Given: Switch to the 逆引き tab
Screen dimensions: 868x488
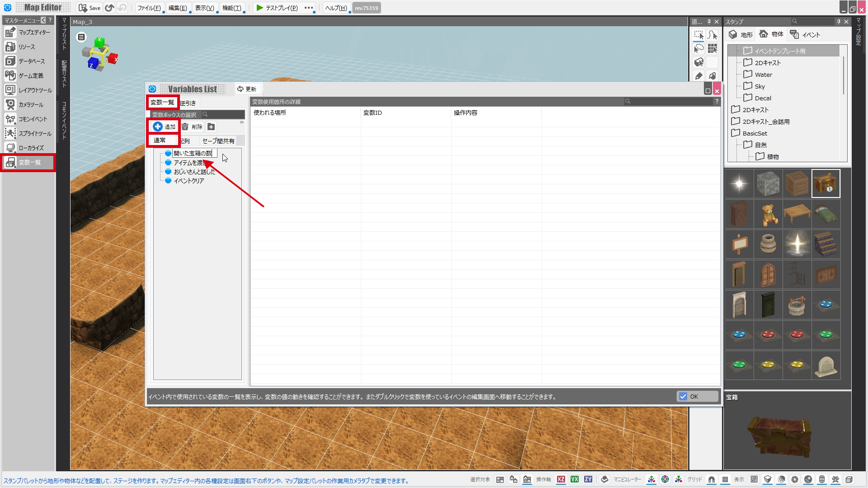Looking at the screenshot, I should 188,103.
